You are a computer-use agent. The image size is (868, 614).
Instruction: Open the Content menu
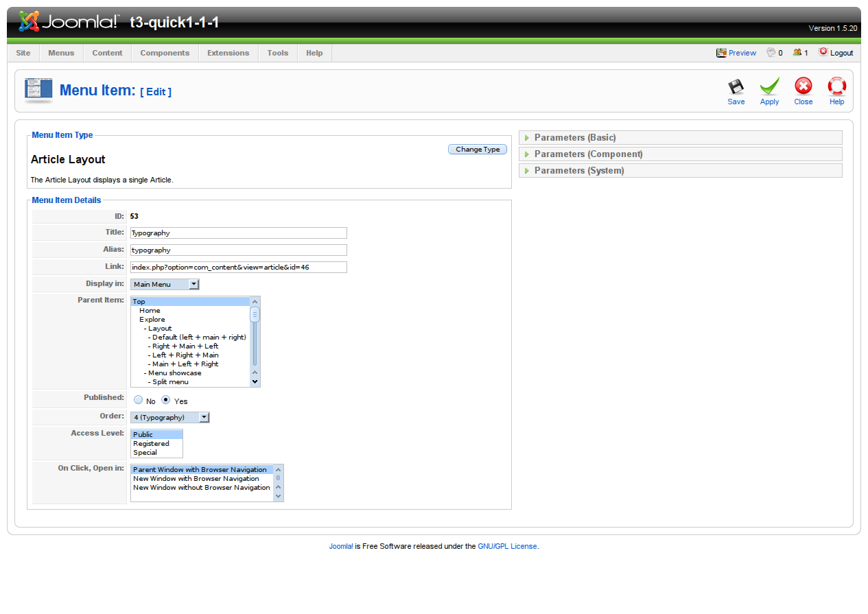107,53
